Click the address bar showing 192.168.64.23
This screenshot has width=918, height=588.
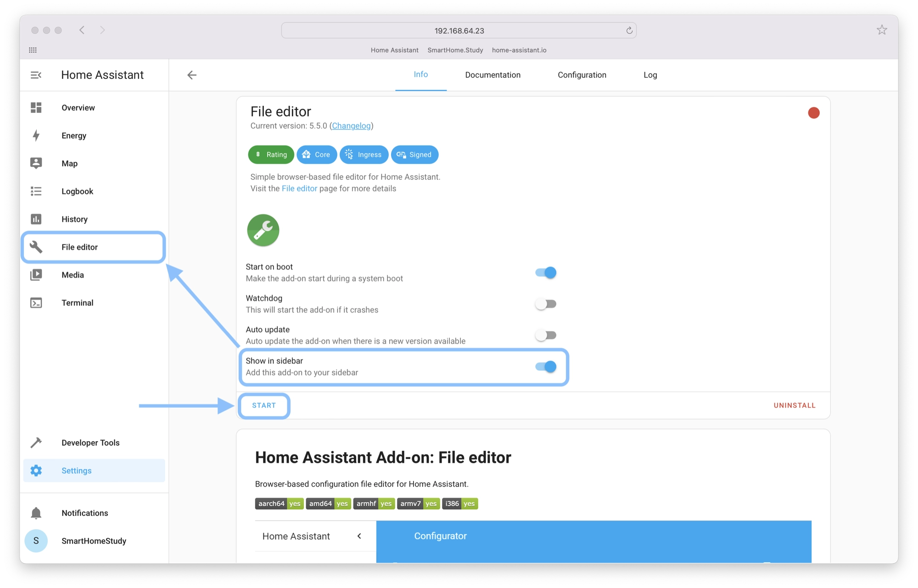[459, 31]
